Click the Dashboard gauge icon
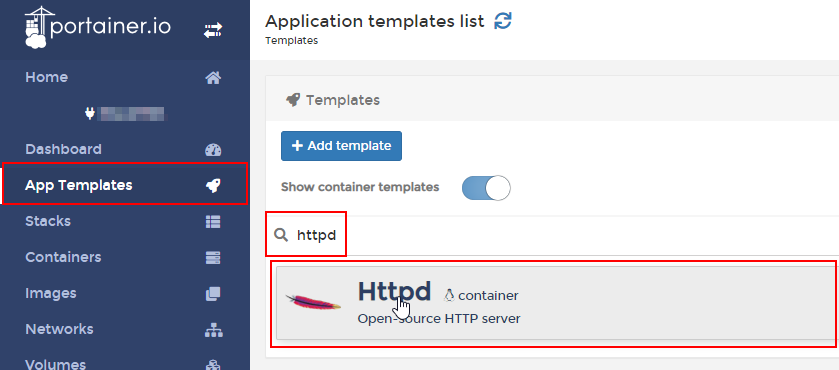This screenshot has height=370, width=839. (213, 150)
